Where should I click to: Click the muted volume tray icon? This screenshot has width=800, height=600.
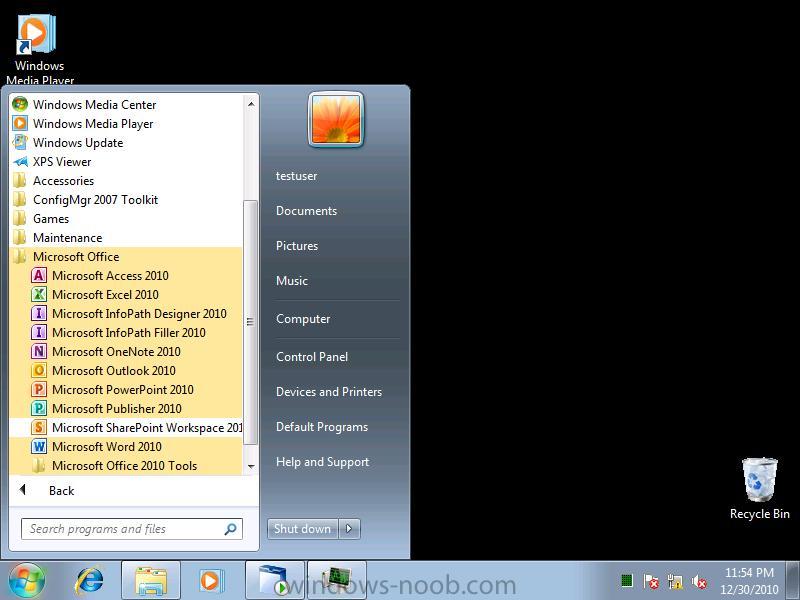coord(699,581)
